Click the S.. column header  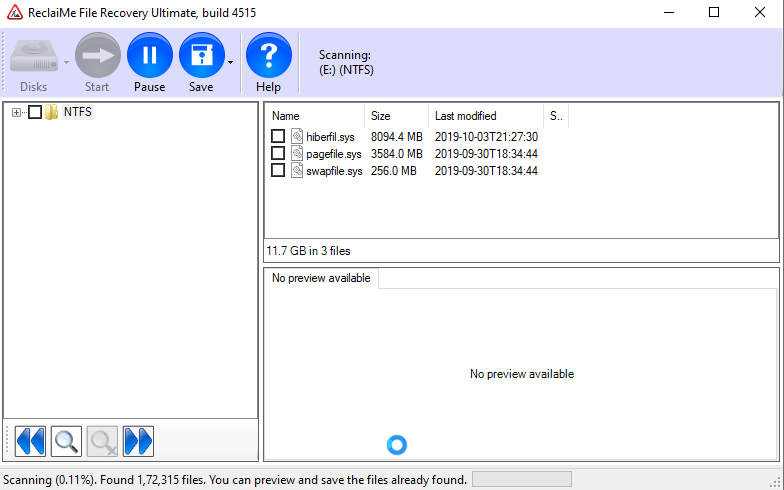[x=556, y=116]
